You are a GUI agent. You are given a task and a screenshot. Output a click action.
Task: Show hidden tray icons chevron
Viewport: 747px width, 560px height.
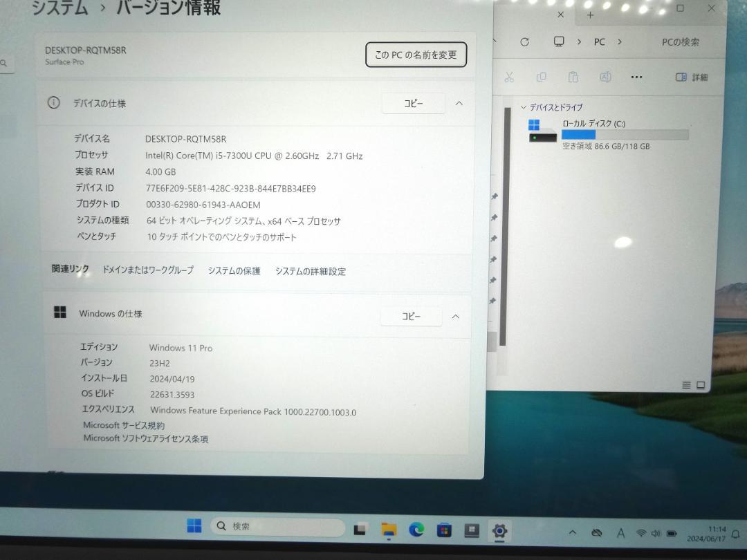[573, 532]
